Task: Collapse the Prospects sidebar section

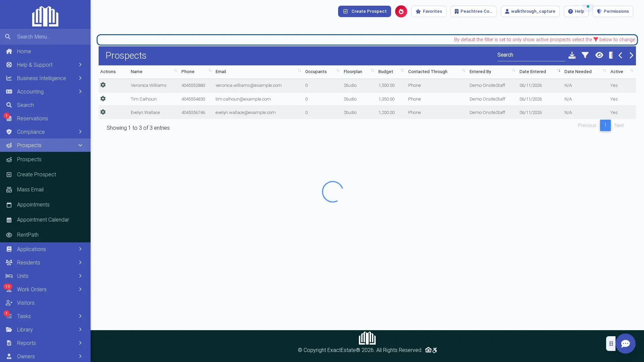Action: 45,145
